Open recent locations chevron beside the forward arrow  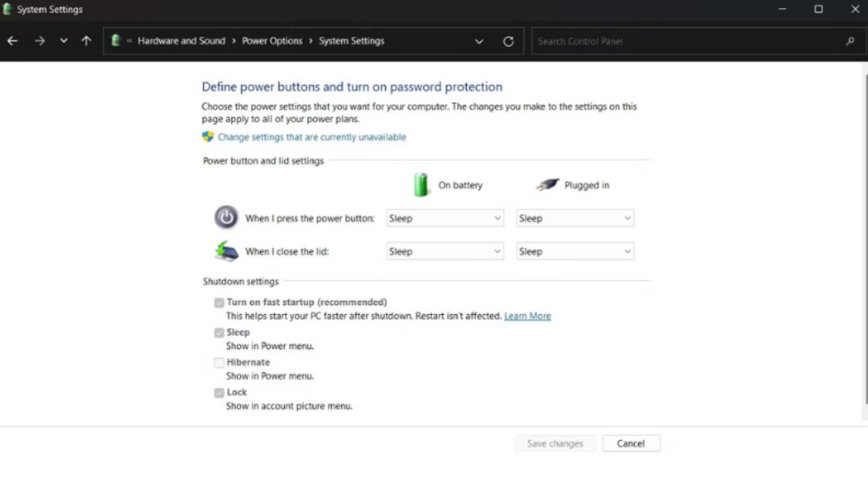[63, 41]
